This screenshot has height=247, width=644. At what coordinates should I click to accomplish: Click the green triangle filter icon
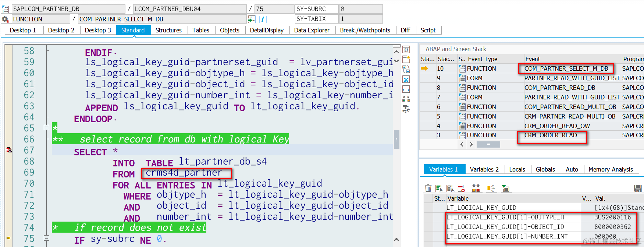point(506,188)
